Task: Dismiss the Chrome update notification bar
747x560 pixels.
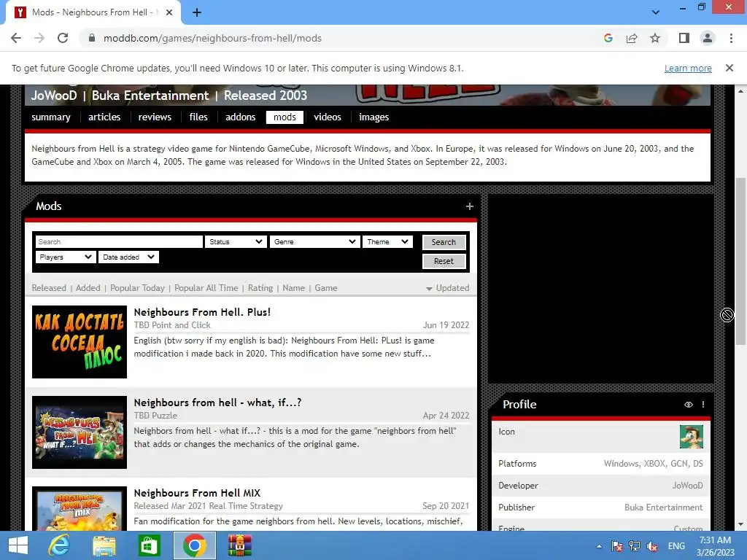Action: click(x=729, y=68)
